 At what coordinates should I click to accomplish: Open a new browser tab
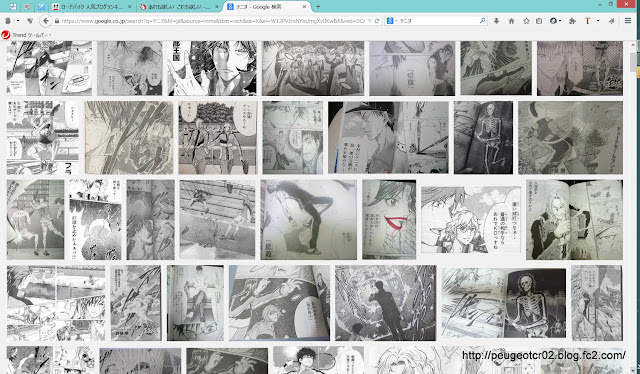[x=318, y=7]
